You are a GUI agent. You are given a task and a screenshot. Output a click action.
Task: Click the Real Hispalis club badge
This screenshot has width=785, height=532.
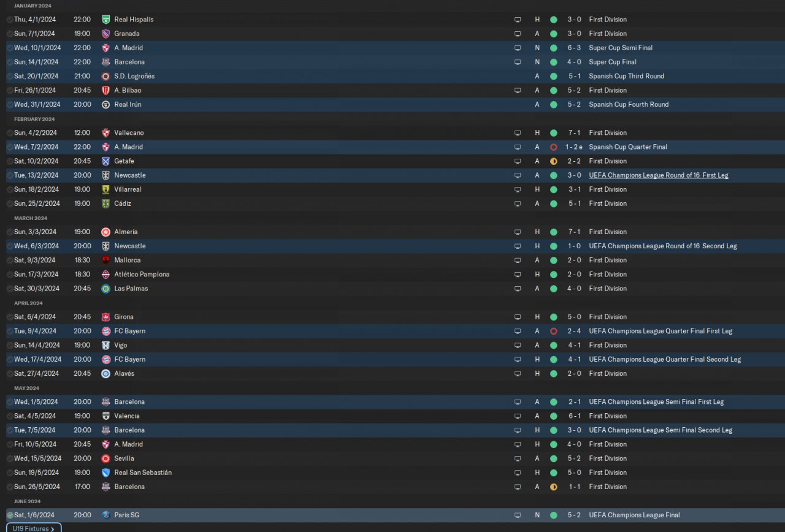point(105,20)
